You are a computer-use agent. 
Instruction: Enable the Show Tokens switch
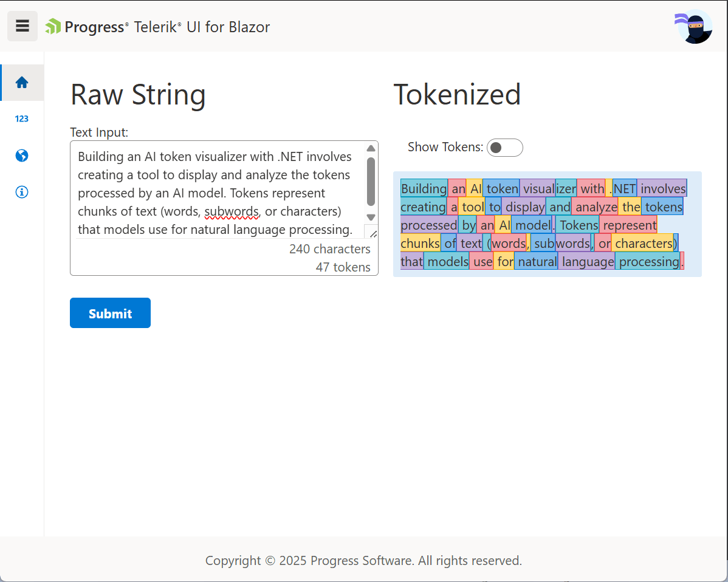click(x=504, y=148)
